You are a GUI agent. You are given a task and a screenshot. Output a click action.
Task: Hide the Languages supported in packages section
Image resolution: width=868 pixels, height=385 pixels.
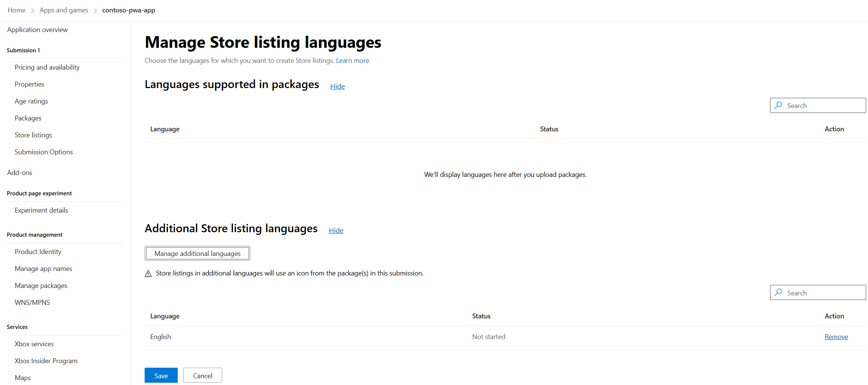point(337,86)
